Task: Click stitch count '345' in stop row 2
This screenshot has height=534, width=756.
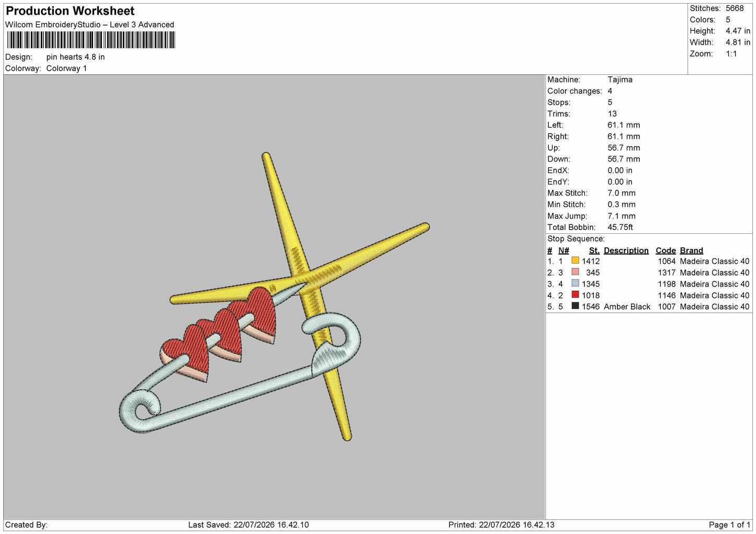Action: 593,272
